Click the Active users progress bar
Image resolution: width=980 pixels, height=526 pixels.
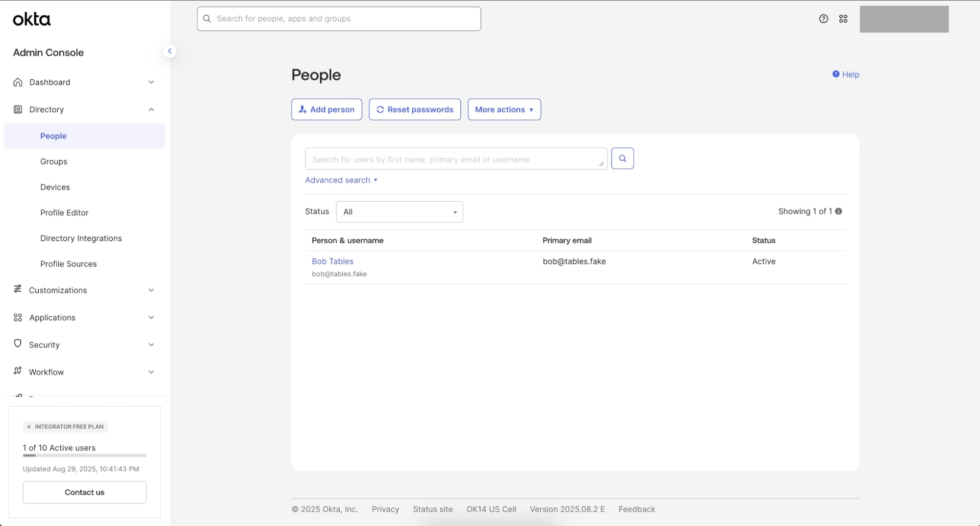[x=84, y=456]
